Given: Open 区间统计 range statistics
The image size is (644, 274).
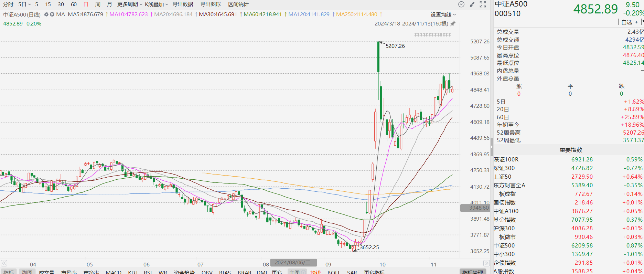Looking at the screenshot, I should [x=238, y=4].
